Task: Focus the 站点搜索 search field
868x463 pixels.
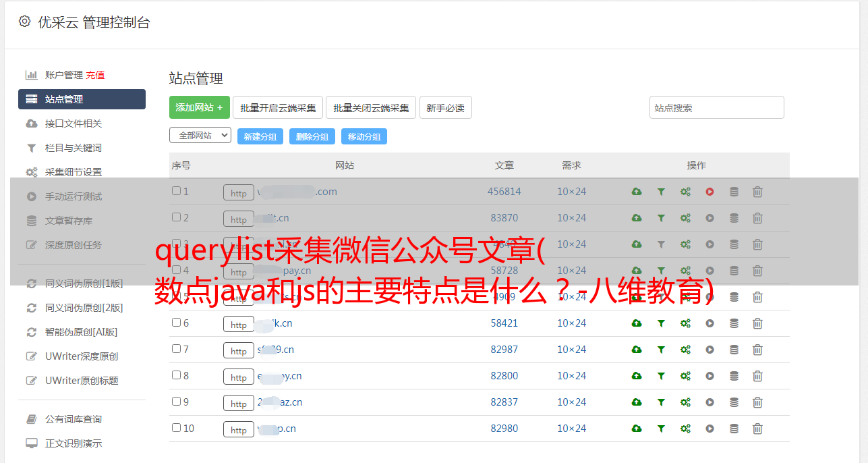Action: (717, 107)
